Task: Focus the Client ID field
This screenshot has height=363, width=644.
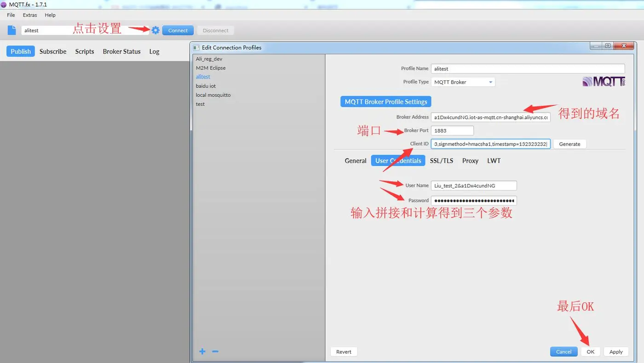Action: 491,144
